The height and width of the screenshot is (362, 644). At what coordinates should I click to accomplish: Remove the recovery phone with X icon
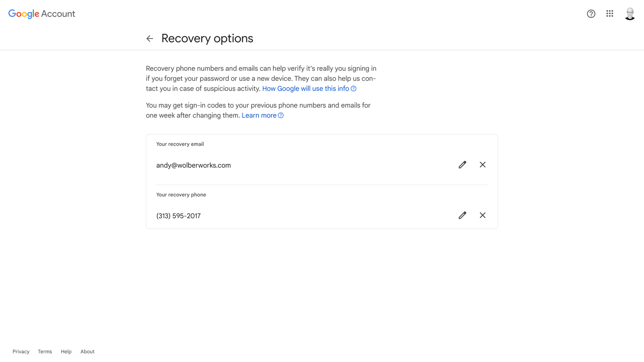point(483,215)
